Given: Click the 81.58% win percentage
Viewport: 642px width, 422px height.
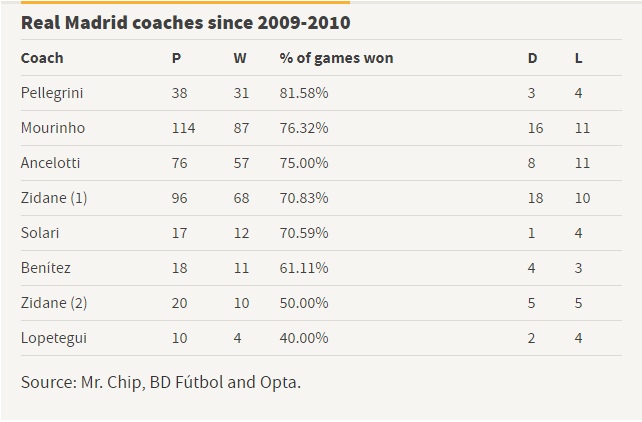Looking at the screenshot, I should (x=304, y=93).
